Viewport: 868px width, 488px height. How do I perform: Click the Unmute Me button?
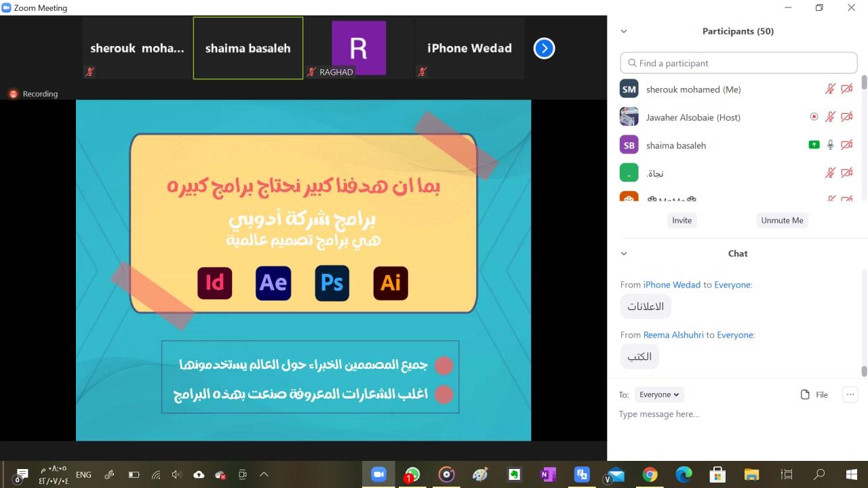tap(782, 220)
